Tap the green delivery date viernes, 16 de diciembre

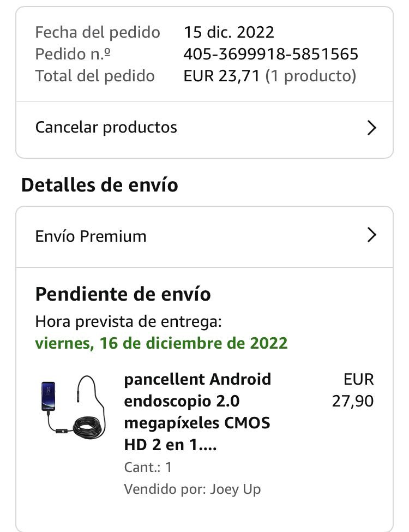pyautogui.click(x=161, y=343)
